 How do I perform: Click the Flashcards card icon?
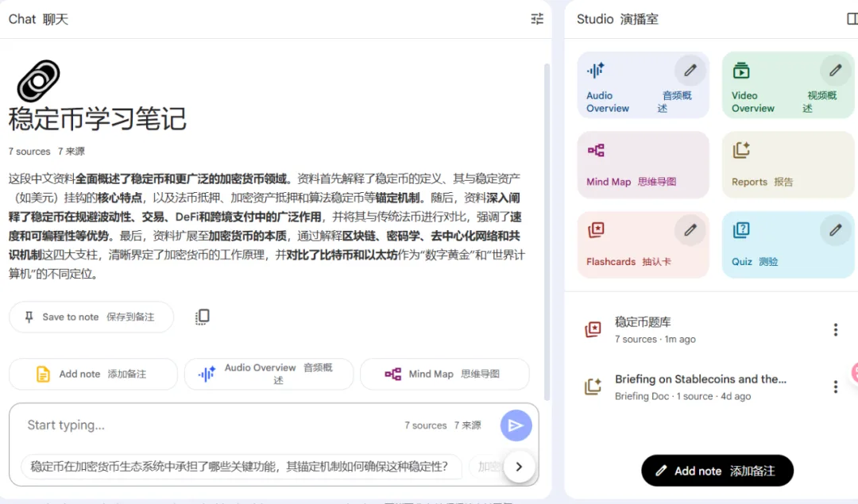point(595,230)
